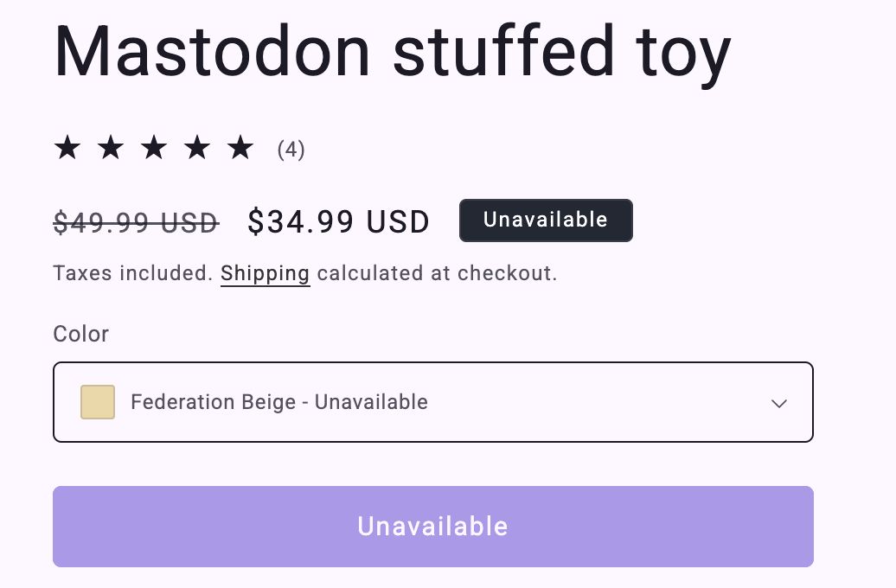Select the first star rating icon
The width and height of the screenshot is (896, 588).
pos(67,147)
